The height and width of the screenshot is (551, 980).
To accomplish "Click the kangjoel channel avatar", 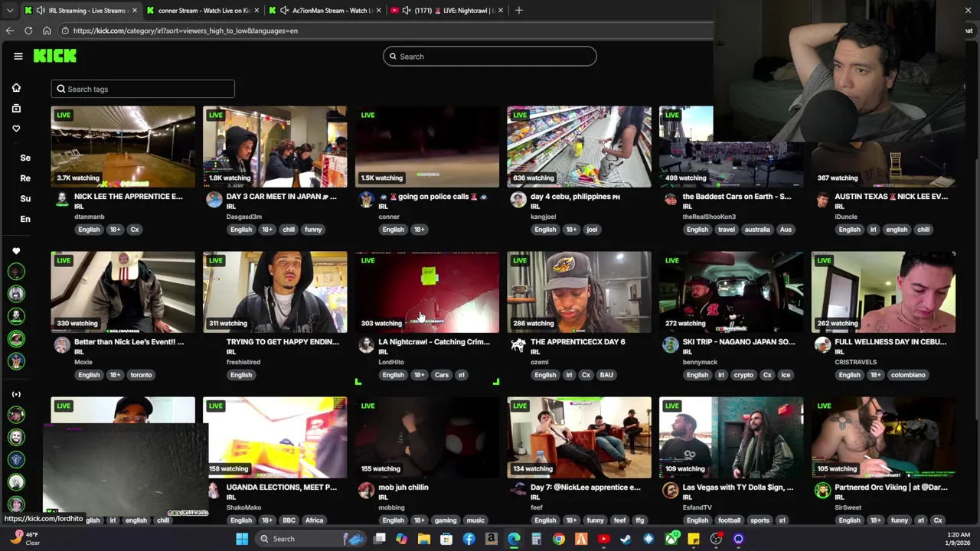I will tap(518, 200).
